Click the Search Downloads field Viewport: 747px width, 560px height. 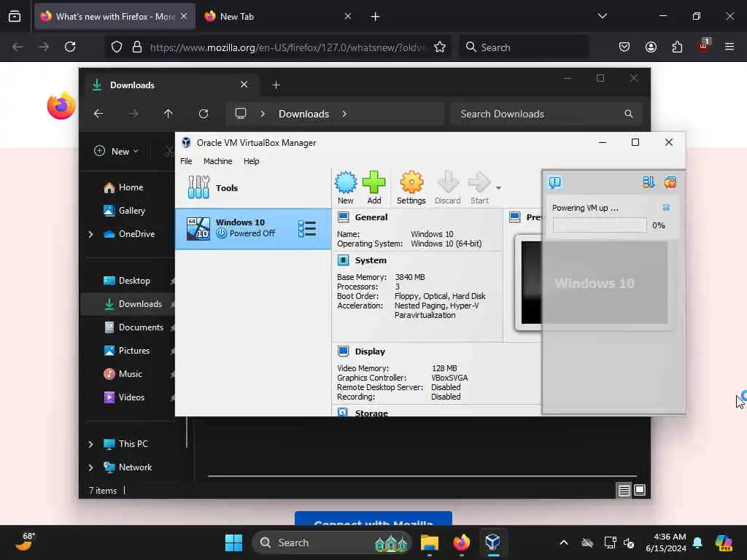[x=546, y=114]
